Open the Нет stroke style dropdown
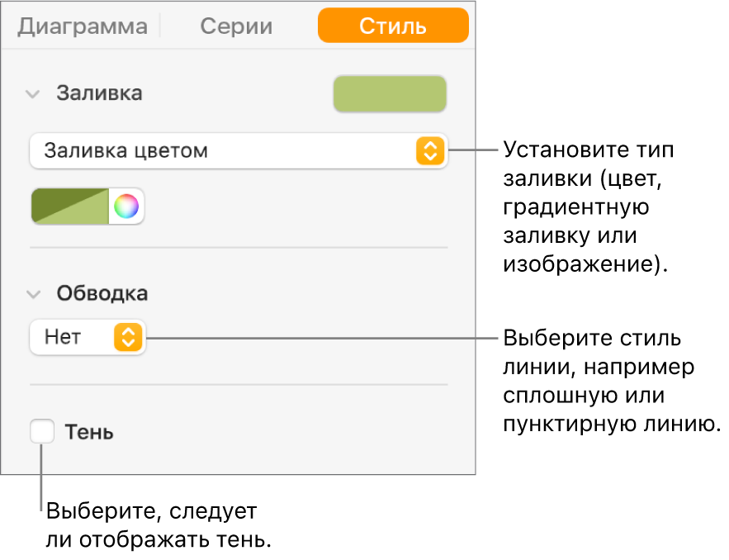The image size is (729, 560). (x=88, y=337)
